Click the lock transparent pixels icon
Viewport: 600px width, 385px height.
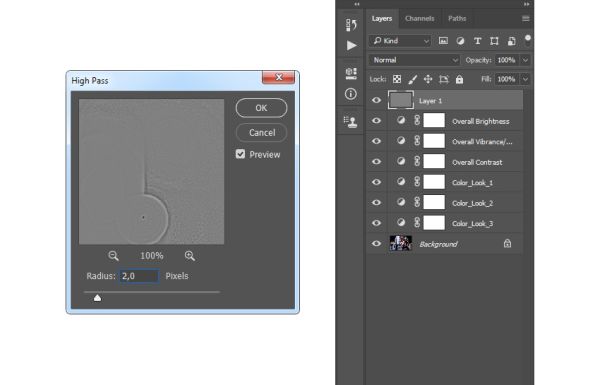(x=397, y=79)
